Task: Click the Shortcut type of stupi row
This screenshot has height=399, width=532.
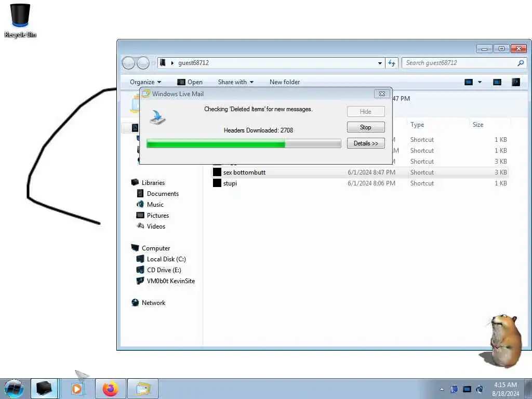Action: [422, 183]
